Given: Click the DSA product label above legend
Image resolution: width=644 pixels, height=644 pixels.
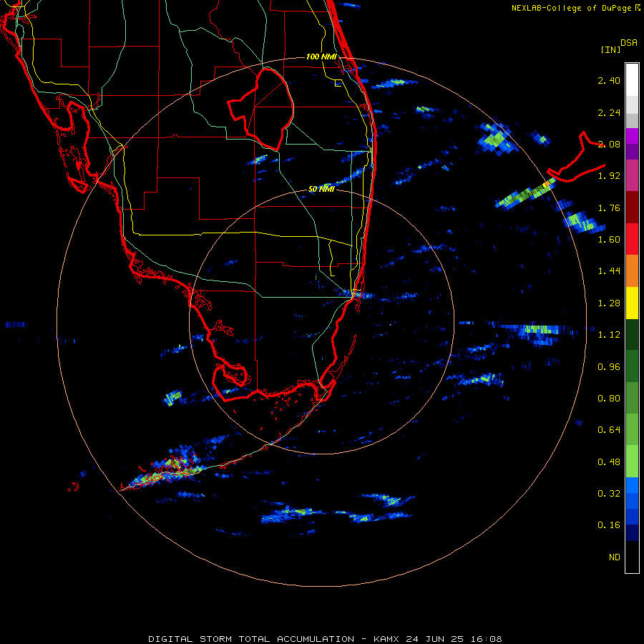Looking at the screenshot, I should (x=629, y=43).
